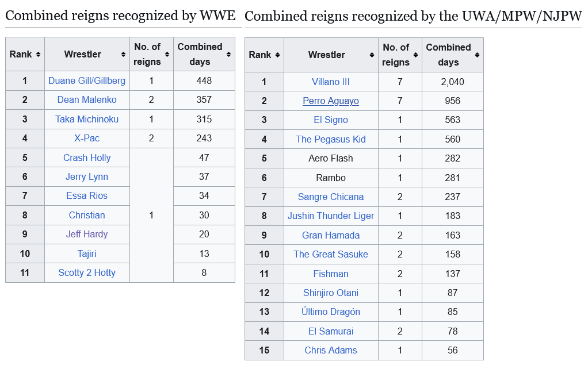The height and width of the screenshot is (369, 588).
Task: Sort UWA table by Wrestler arrows
Action: tap(372, 55)
